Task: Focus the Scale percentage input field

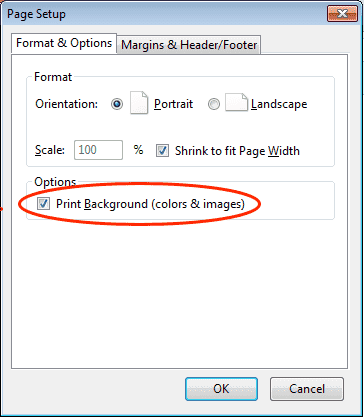Action: (x=98, y=150)
